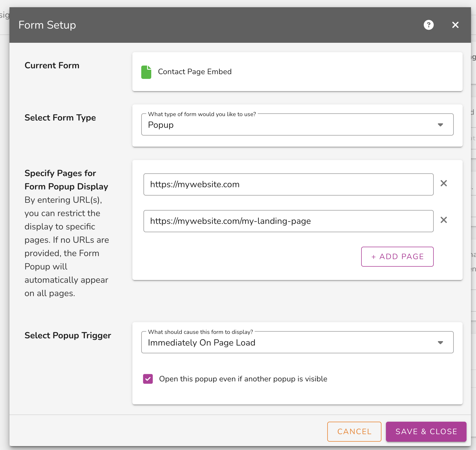
Task: Remove the https://mywebsite.com URL entry
Action: [x=443, y=183]
